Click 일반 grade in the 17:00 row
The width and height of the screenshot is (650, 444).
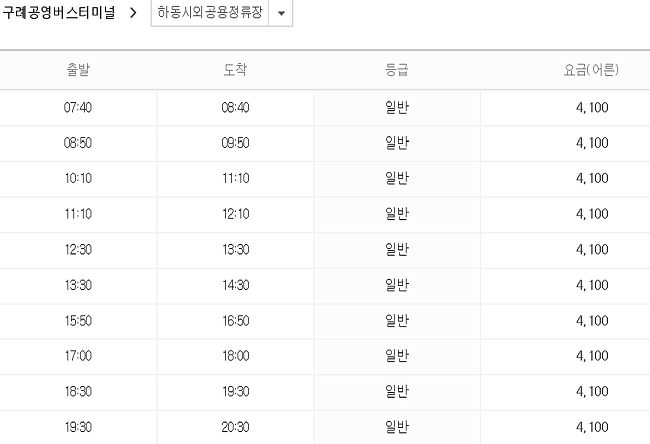[397, 356]
